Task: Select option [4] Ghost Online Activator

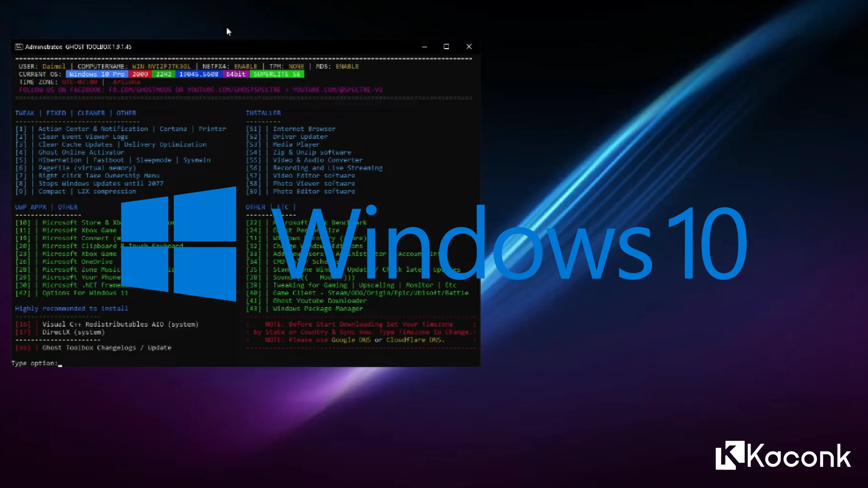Action: 81,152
